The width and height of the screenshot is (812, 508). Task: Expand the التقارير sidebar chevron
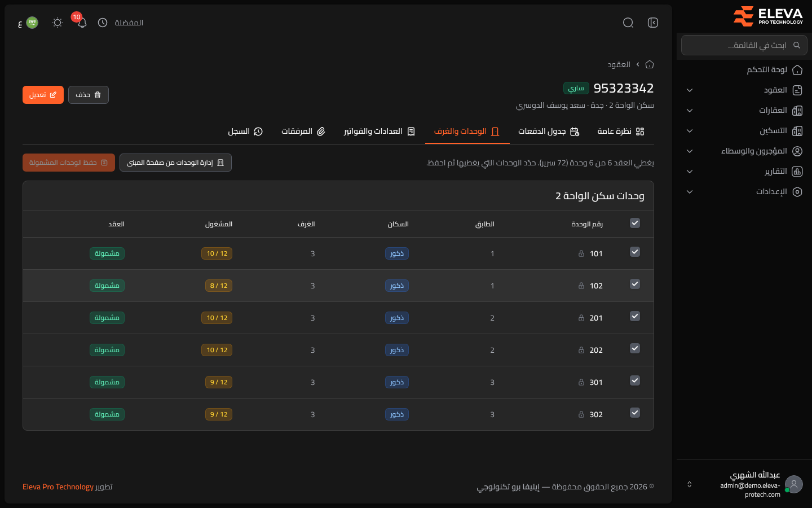pyautogui.click(x=690, y=172)
